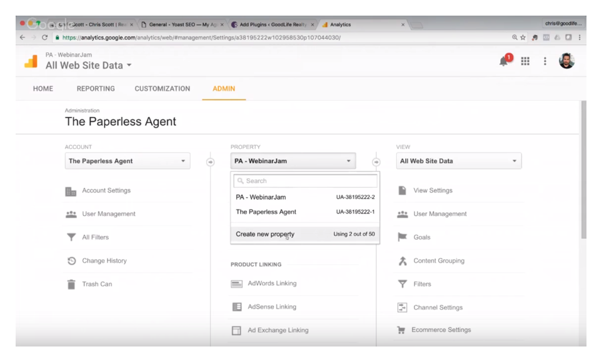Open the View dropdown 'All Web Site Data'

click(x=459, y=161)
